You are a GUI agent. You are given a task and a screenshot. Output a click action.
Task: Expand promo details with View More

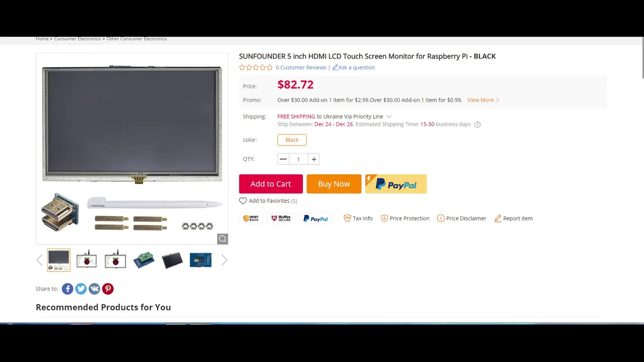pyautogui.click(x=483, y=100)
